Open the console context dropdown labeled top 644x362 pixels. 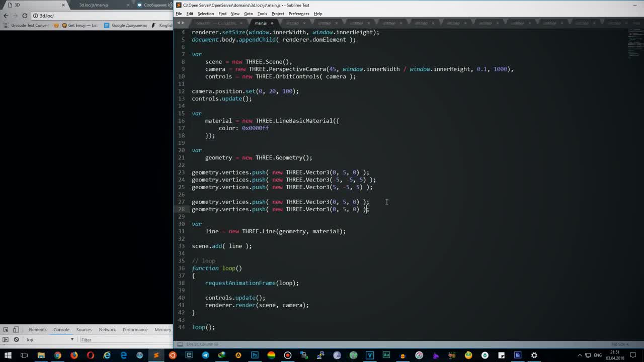tap(50, 340)
